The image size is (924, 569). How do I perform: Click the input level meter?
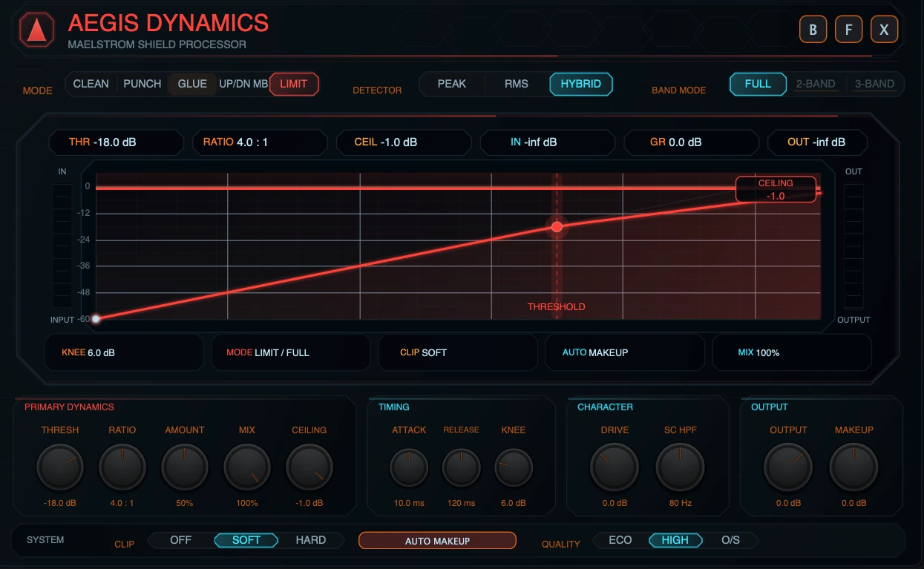coord(62,246)
